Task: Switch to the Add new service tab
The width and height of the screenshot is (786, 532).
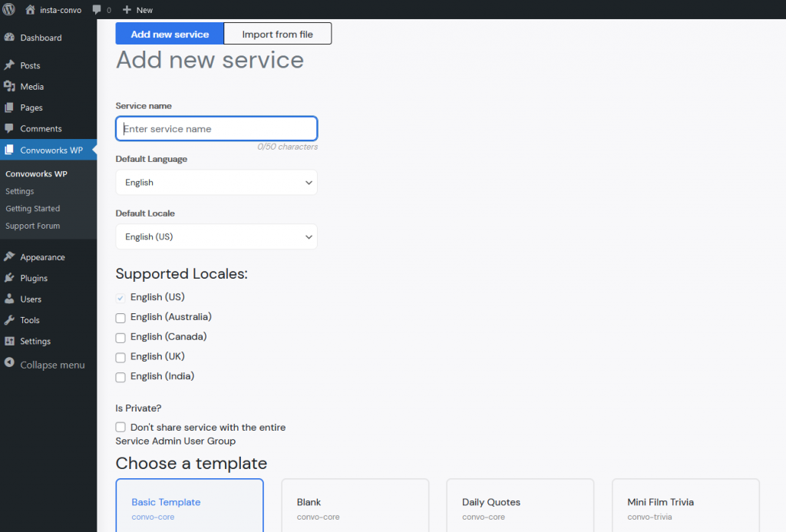Action: [170, 34]
